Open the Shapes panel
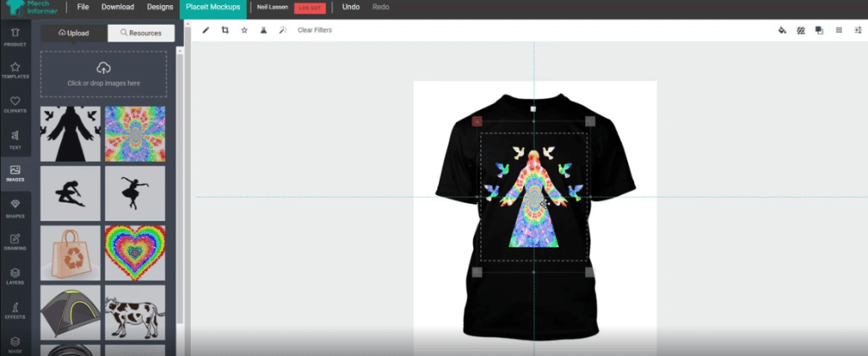868x356 pixels. pyautogui.click(x=15, y=209)
